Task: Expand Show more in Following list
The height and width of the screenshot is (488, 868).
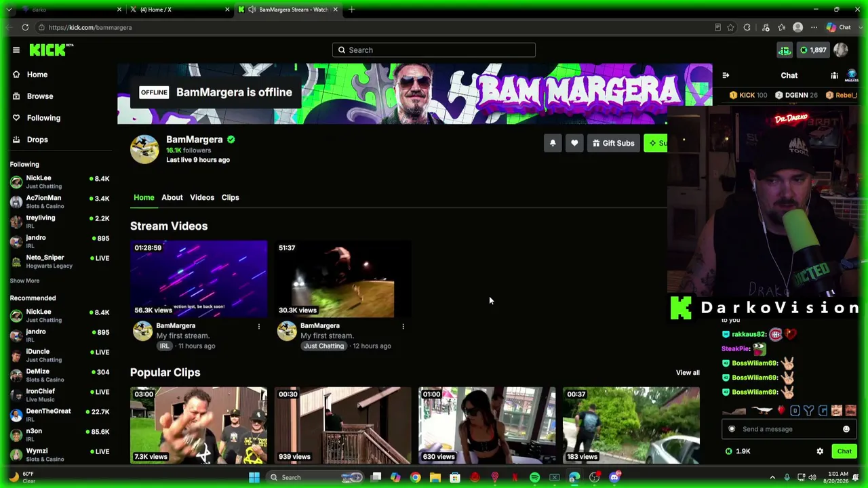Action: tap(24, 281)
